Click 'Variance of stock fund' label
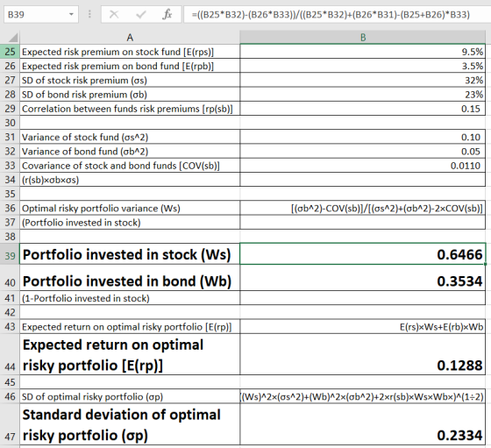 pyautogui.click(x=85, y=137)
